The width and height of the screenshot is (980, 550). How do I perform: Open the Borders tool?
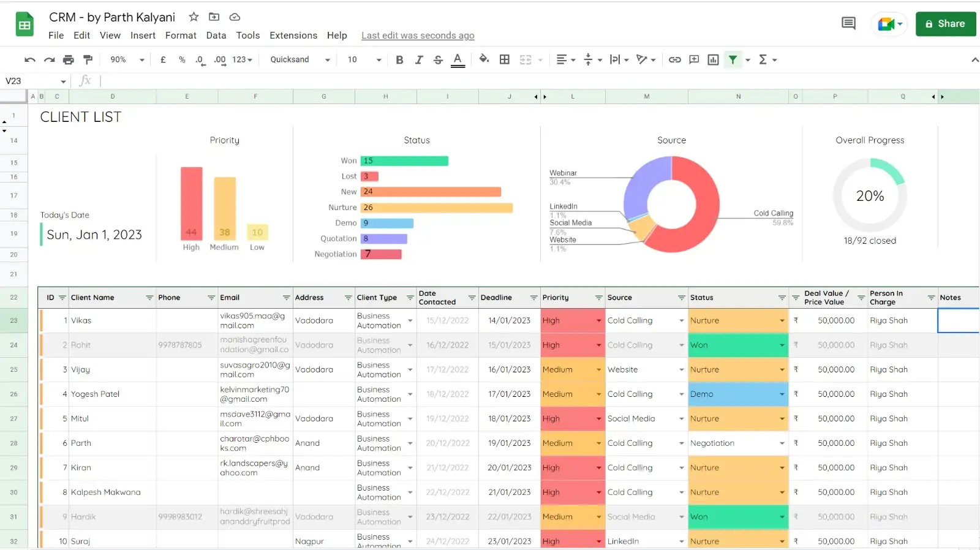tap(505, 59)
